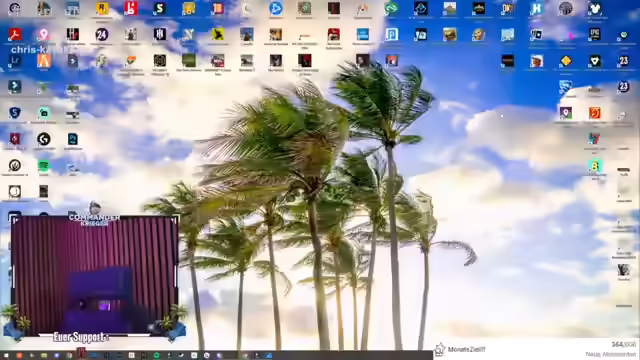Screen dimensions: 640x360
Task: Open the Spotify desktop shortcut
Action: pyautogui.click(x=44, y=165)
